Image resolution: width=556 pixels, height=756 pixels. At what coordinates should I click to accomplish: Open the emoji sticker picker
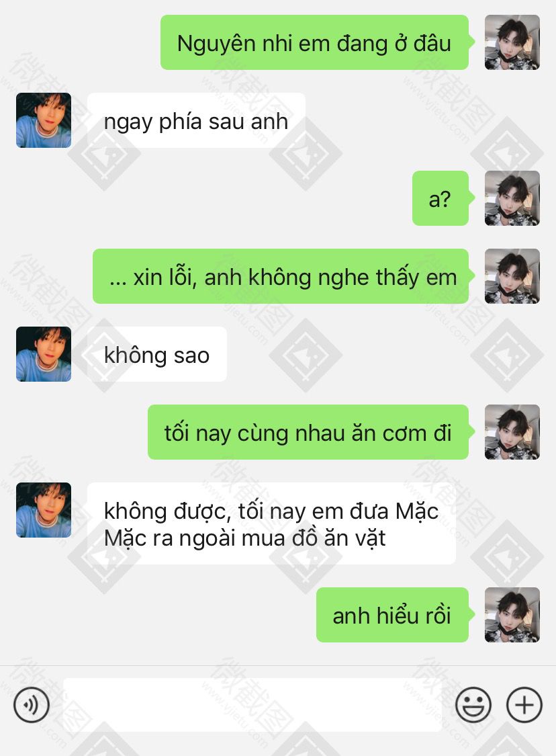pyautogui.click(x=473, y=705)
